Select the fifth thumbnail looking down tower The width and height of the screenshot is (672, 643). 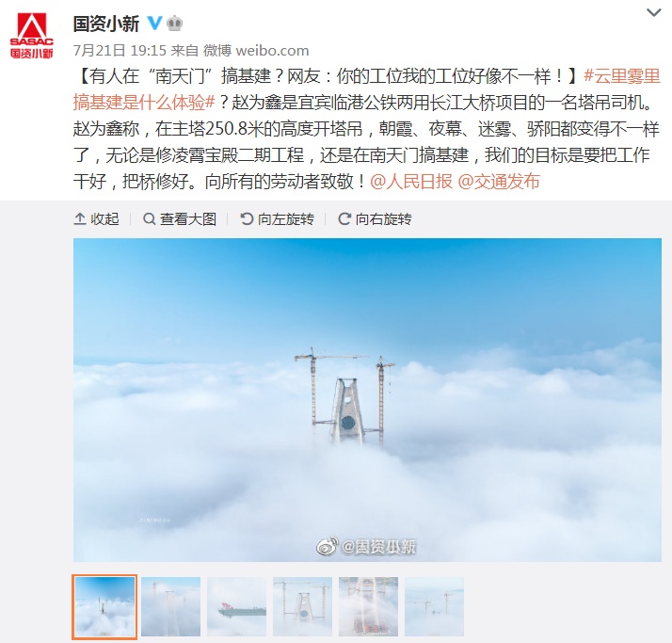tap(369, 606)
